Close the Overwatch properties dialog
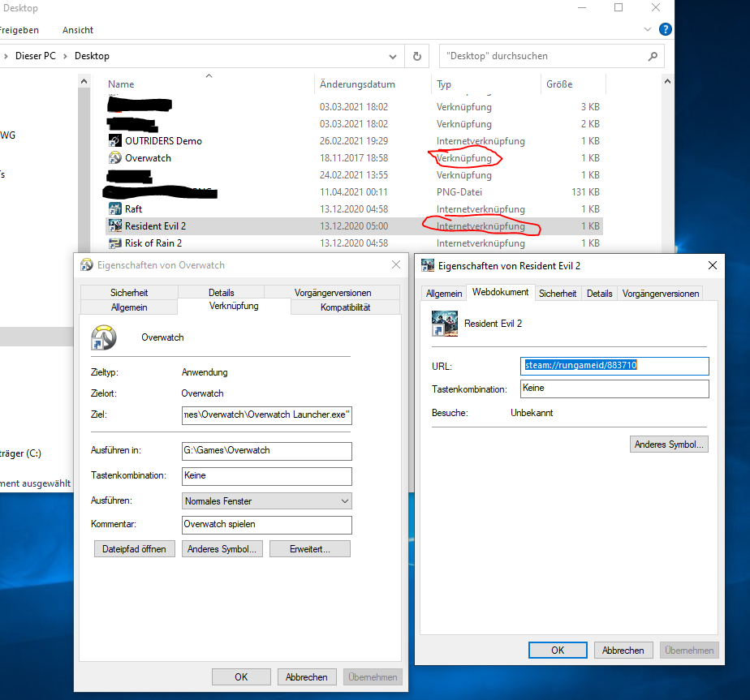This screenshot has width=750, height=700. coord(396,264)
